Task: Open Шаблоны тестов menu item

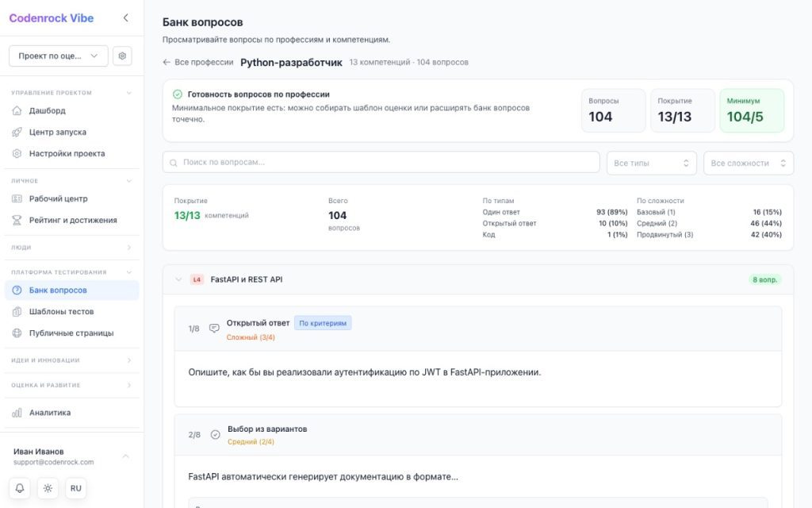Action: [72, 311]
